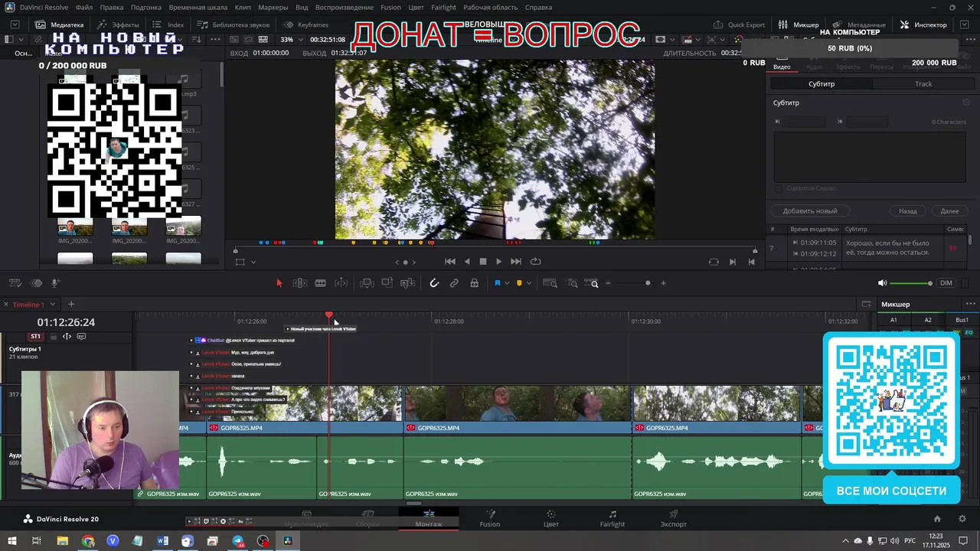
Task: Click the Quick Export button
Action: (x=740, y=24)
